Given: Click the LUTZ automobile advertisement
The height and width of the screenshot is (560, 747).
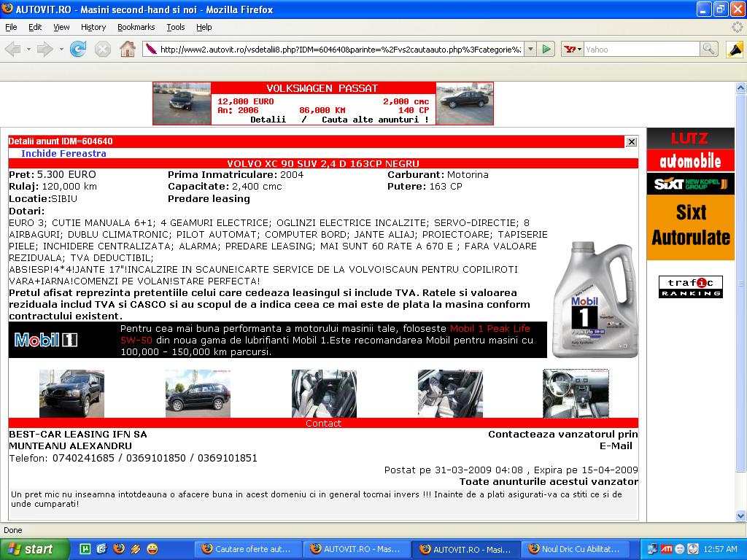Looking at the screenshot, I should [x=690, y=150].
